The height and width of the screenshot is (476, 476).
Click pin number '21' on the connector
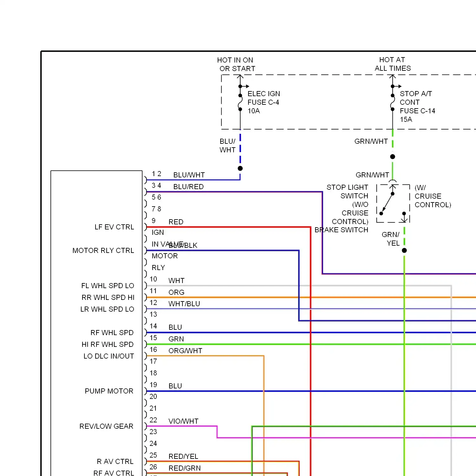(x=153, y=408)
